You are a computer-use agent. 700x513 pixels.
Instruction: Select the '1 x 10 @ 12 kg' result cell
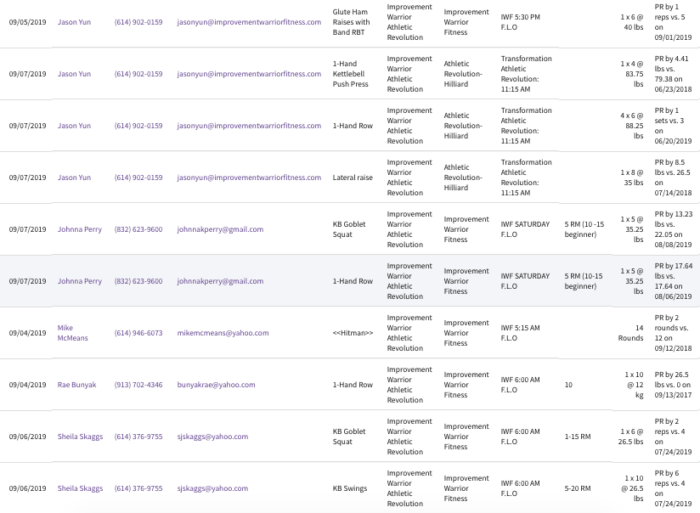click(633, 384)
